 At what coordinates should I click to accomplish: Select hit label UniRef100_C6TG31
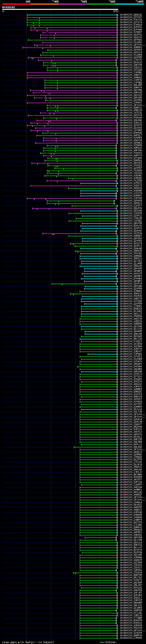click(x=131, y=113)
